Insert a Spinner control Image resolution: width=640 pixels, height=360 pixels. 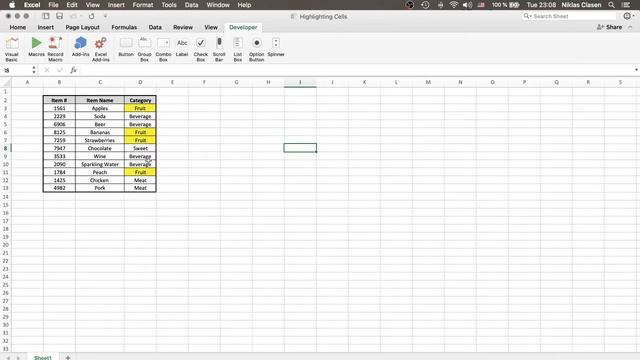click(x=276, y=47)
